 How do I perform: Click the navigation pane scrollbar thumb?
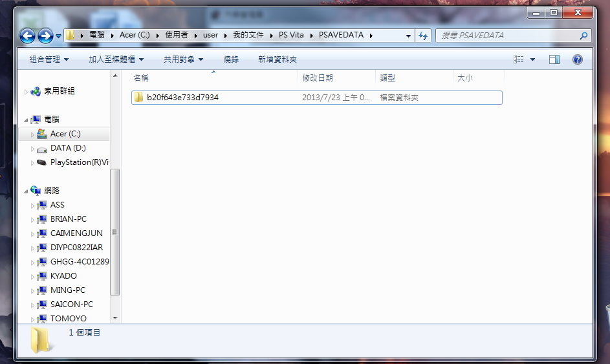click(114, 232)
